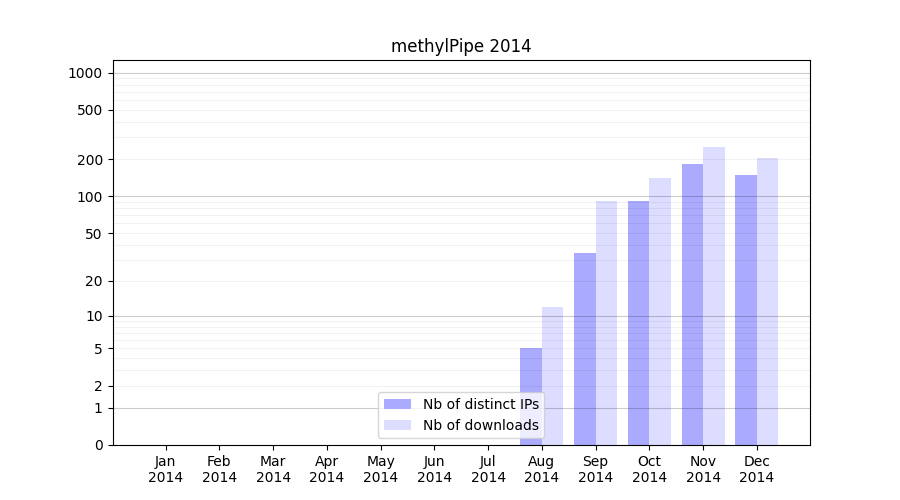Click the 'Jan 2014' x-axis label
Image resolution: width=900 pixels, height=500 pixels.
166,469
